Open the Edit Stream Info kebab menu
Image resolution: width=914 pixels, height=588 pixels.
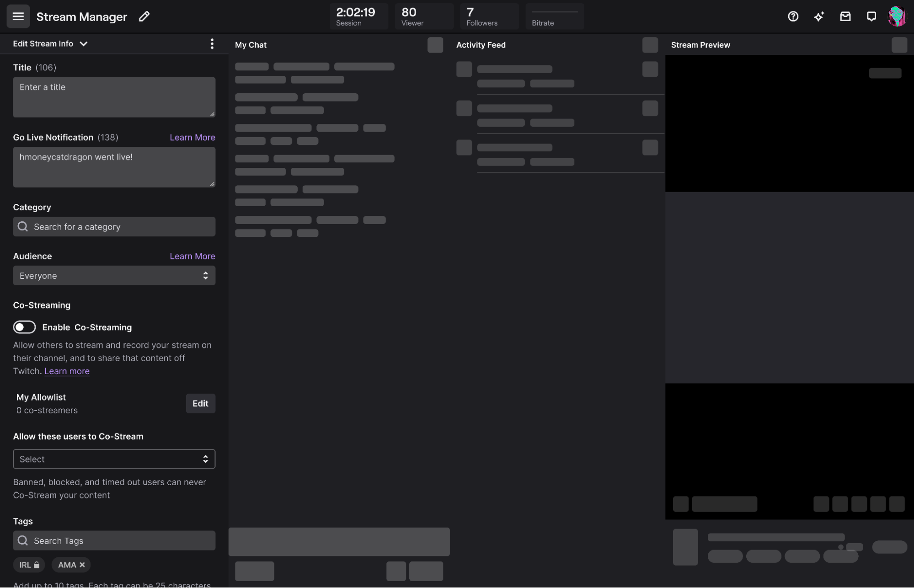point(212,43)
